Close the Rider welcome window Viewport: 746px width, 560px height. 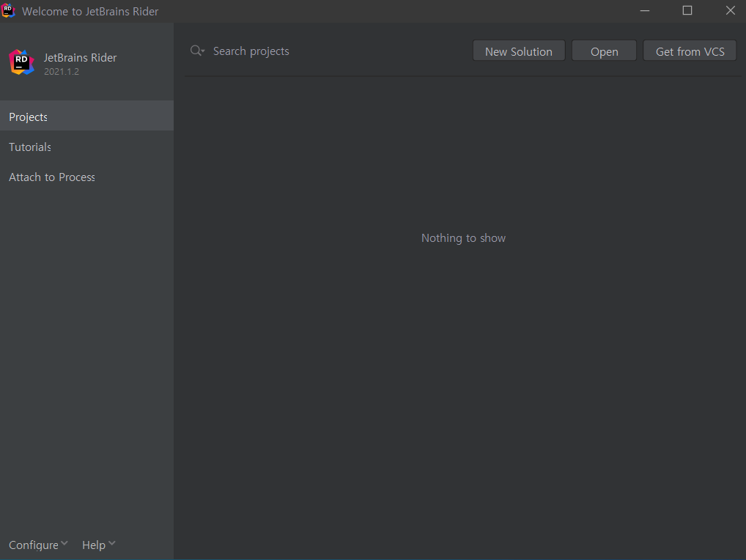pyautogui.click(x=731, y=10)
